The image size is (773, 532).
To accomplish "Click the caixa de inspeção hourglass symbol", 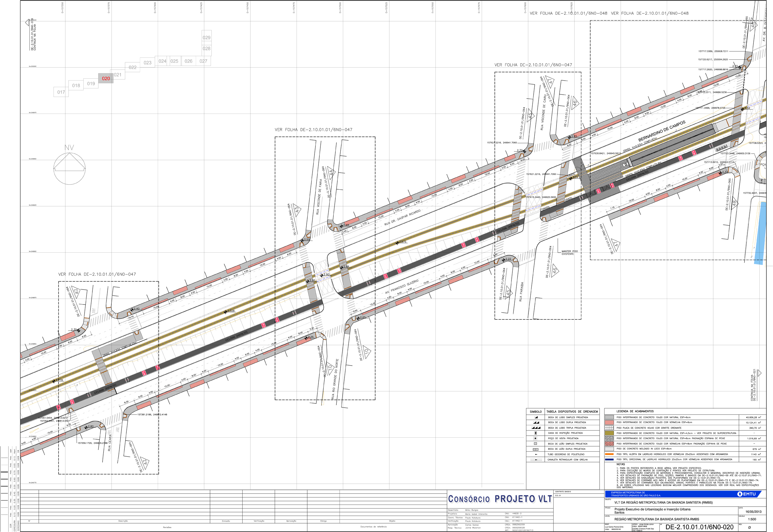I will click(536, 433).
